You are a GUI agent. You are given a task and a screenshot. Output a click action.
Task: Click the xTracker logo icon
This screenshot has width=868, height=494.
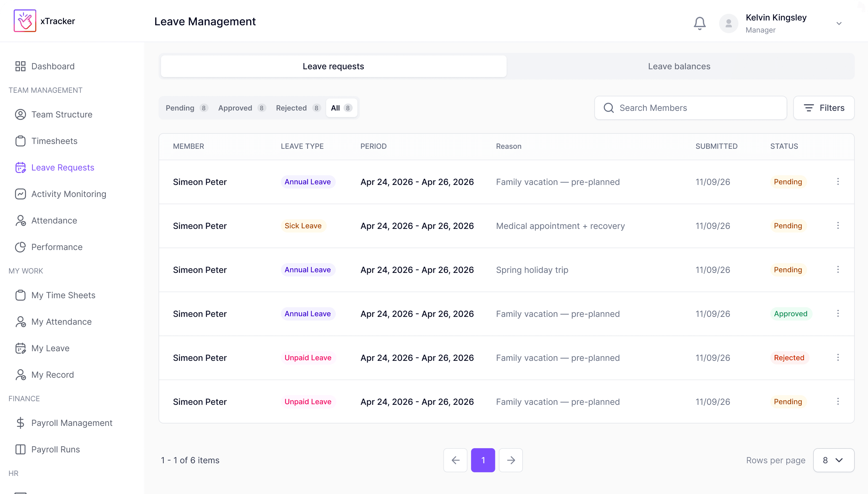[x=25, y=21]
